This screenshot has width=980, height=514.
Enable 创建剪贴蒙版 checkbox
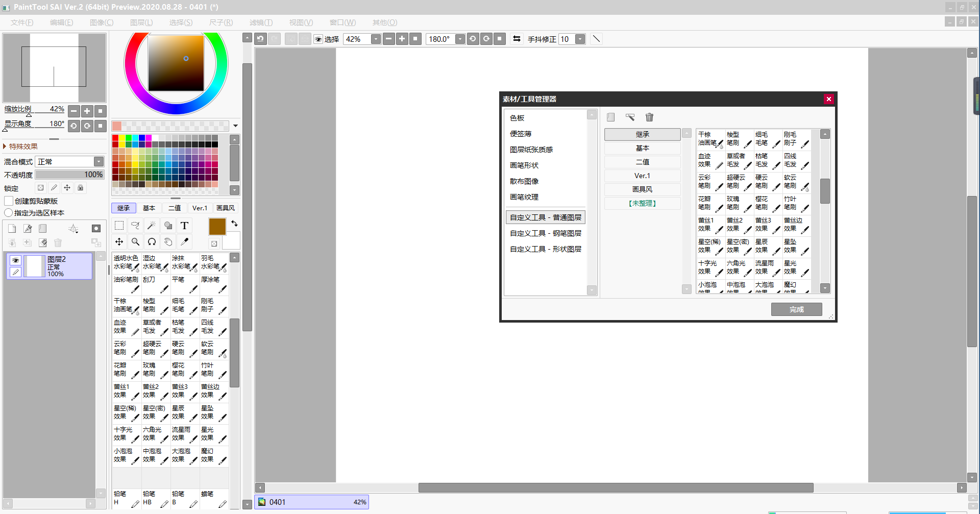[x=9, y=201]
